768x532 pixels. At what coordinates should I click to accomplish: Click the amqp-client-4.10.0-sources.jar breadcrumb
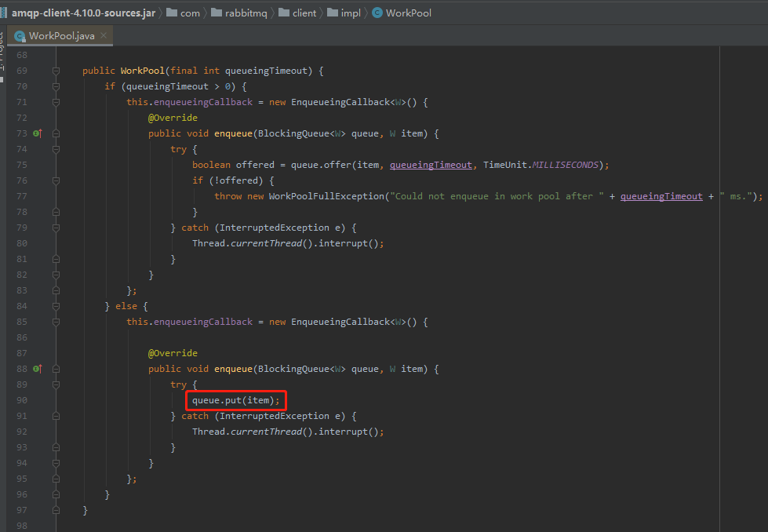83,13
